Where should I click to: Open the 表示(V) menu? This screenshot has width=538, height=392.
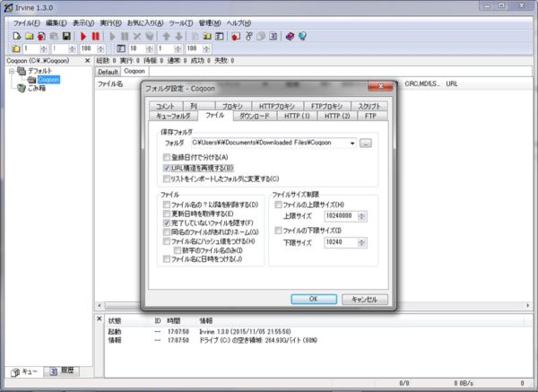83,23
